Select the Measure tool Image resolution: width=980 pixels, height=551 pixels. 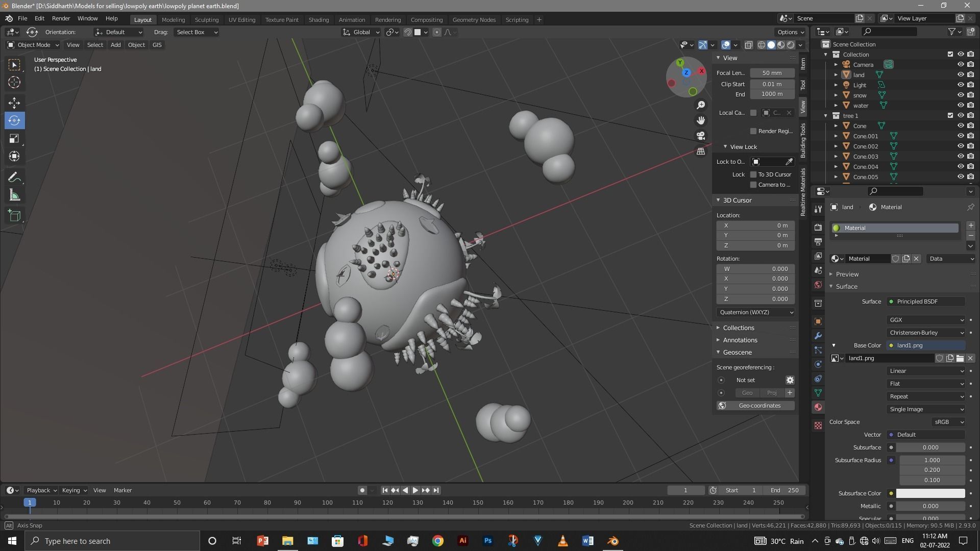pos(14,195)
